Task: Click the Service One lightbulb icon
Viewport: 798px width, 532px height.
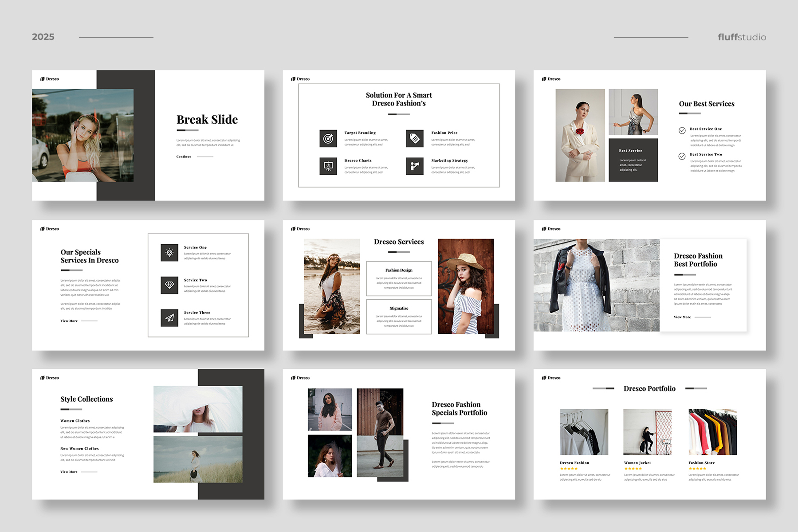Action: [169, 253]
